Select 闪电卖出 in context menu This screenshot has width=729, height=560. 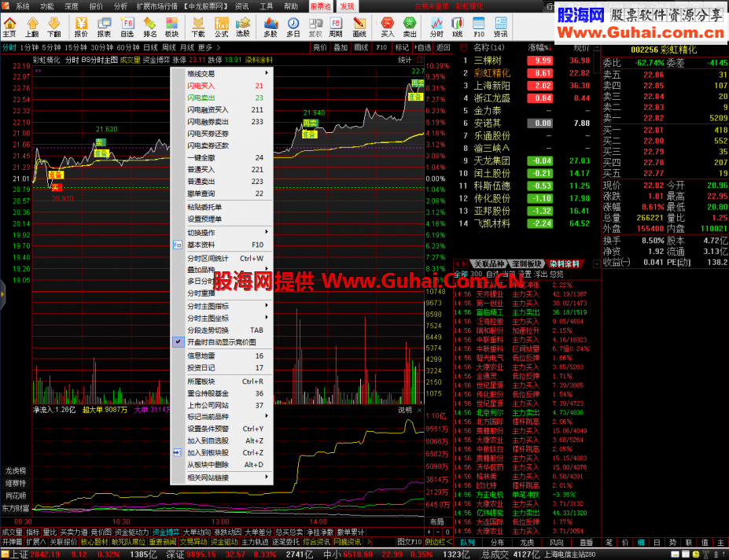click(221, 98)
